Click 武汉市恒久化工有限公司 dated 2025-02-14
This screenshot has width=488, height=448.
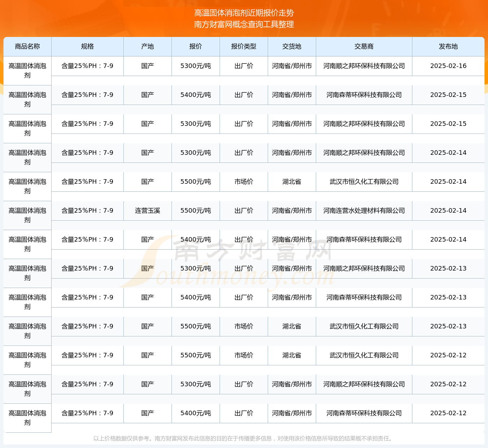point(364,182)
